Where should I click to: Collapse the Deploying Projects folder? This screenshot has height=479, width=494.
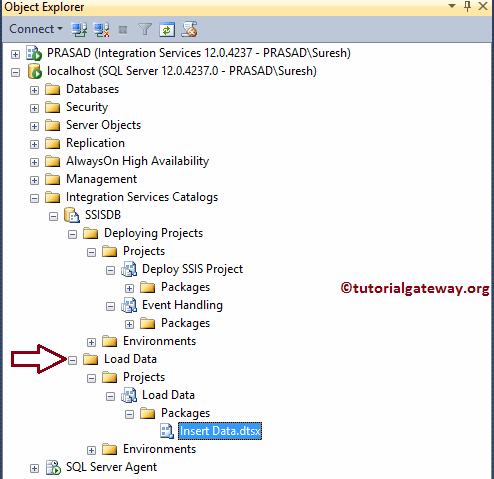[72, 234]
